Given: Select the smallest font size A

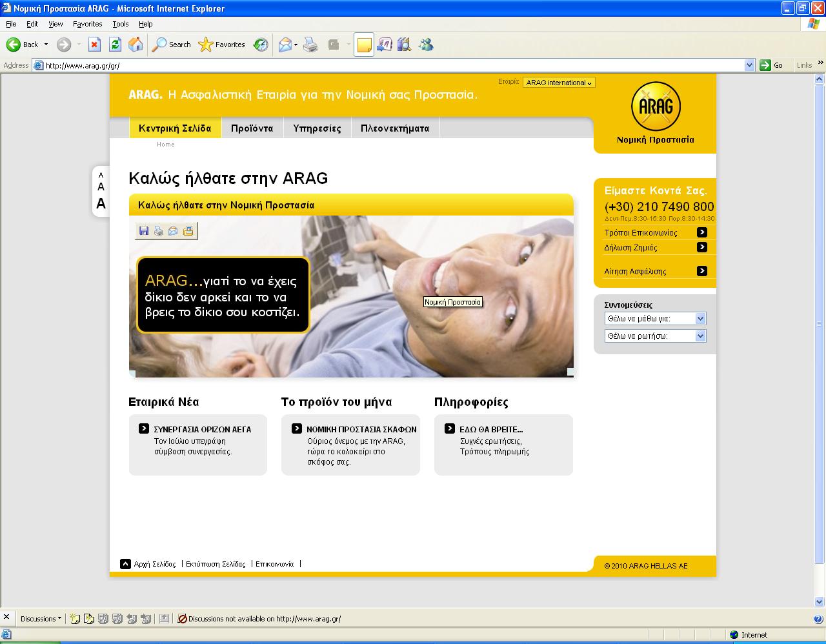Looking at the screenshot, I should coord(101,176).
